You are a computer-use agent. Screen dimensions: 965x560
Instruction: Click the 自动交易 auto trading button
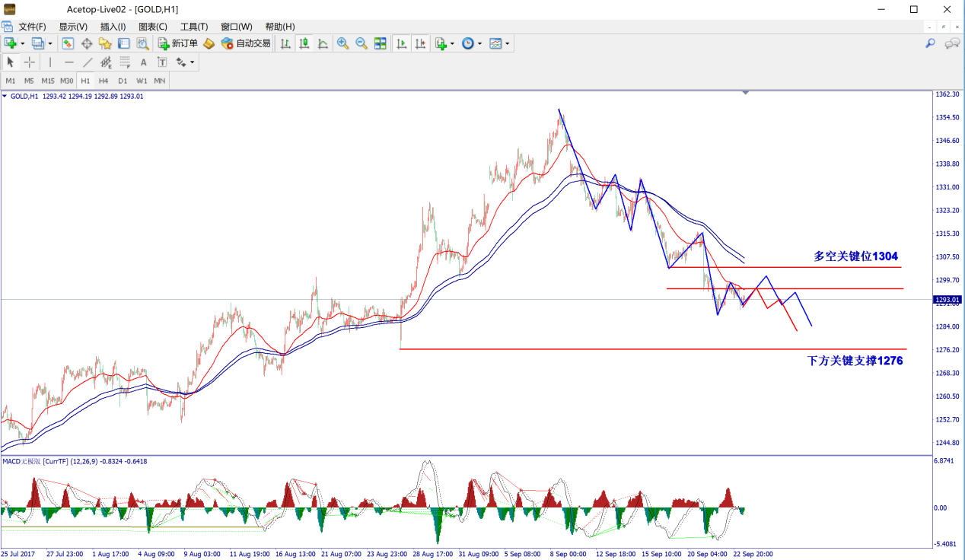click(x=246, y=43)
